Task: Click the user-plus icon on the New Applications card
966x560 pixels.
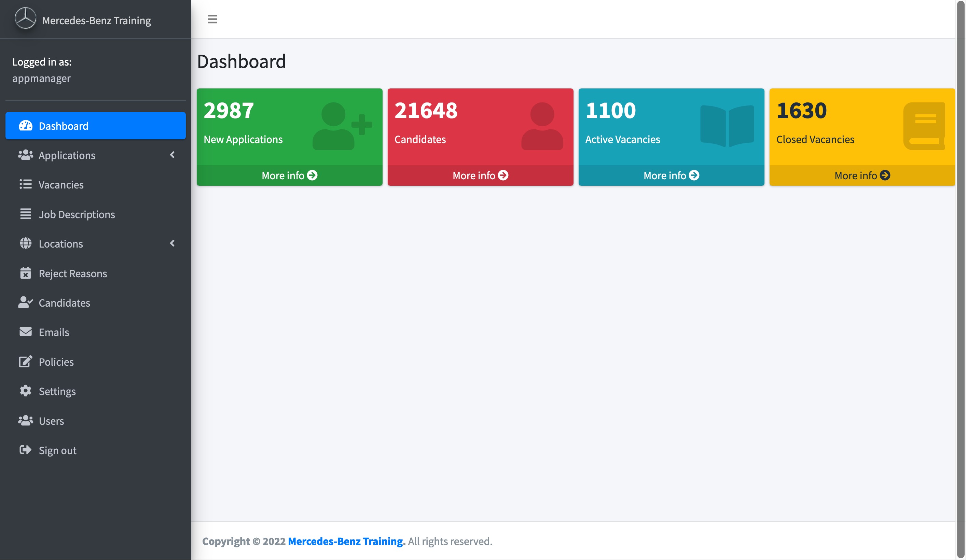Action: coord(342,126)
